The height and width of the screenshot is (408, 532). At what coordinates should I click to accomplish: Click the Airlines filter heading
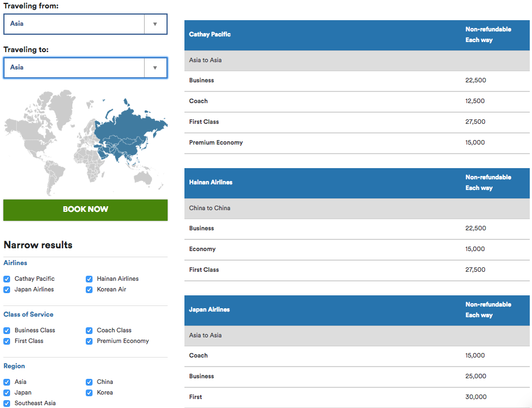15,263
